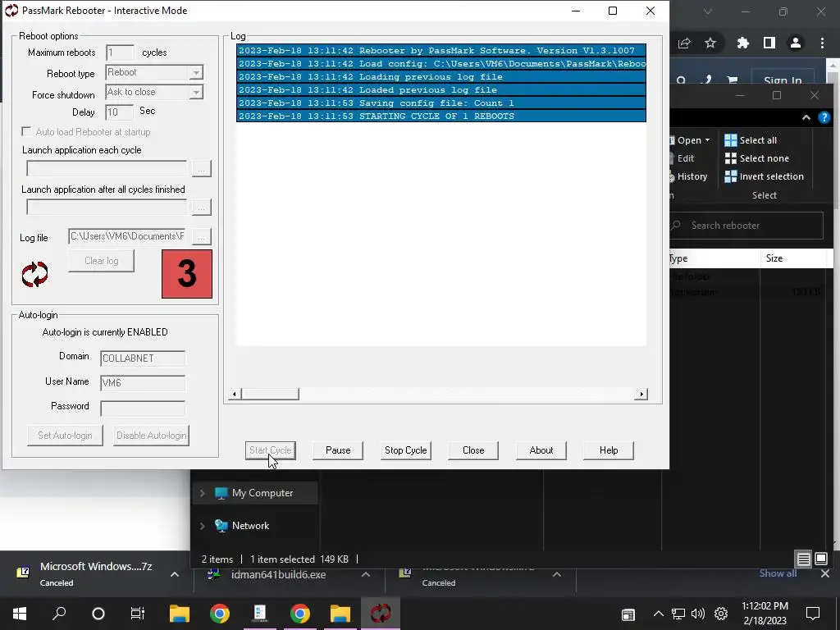Click the Search rebooter field

(748, 226)
